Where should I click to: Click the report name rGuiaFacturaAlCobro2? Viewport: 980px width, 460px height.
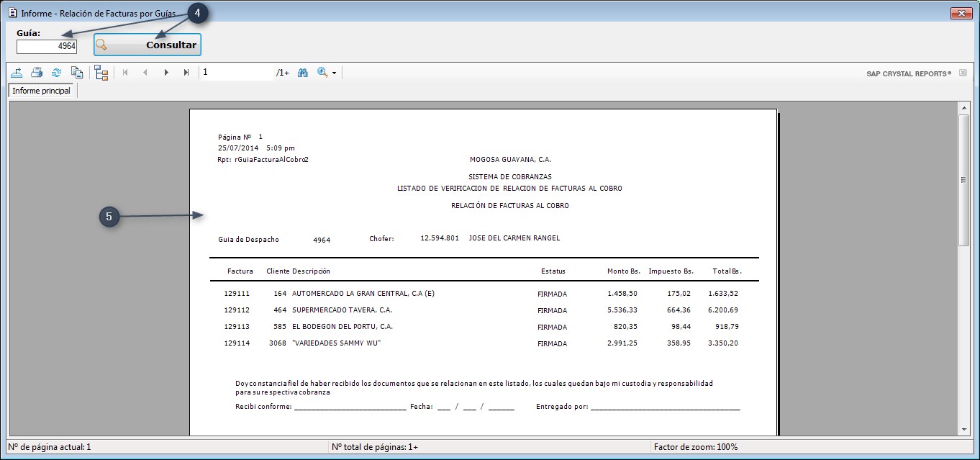pyautogui.click(x=271, y=160)
